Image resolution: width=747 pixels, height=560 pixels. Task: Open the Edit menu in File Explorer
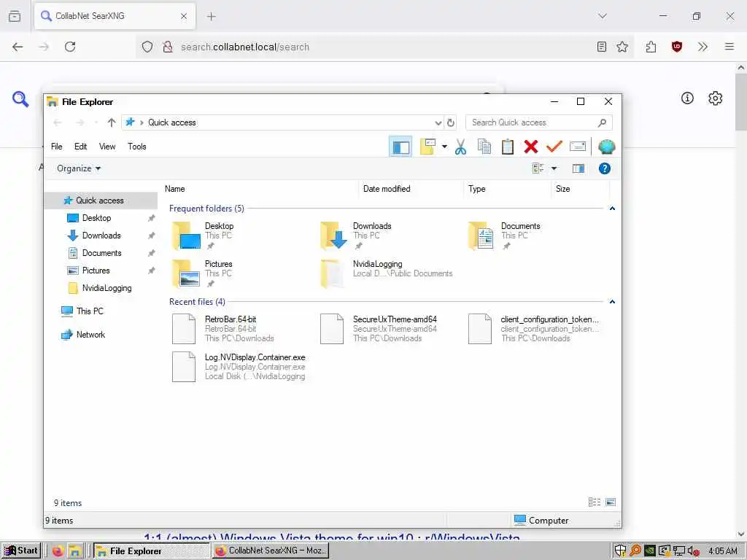(80, 147)
